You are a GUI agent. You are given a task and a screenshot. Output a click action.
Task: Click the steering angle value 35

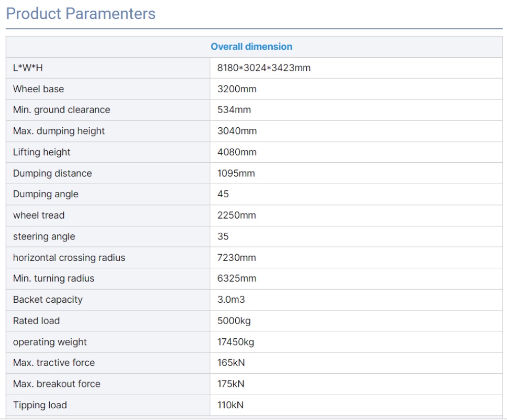pos(223,236)
